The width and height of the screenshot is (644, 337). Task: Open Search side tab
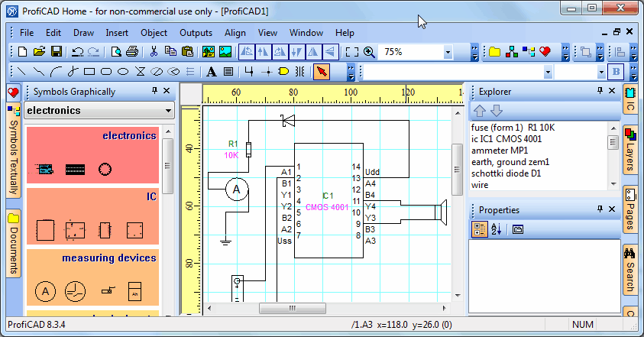(x=629, y=270)
